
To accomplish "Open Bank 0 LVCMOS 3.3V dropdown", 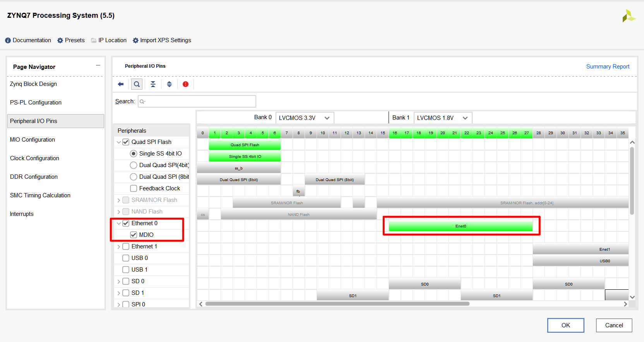I will pos(305,118).
